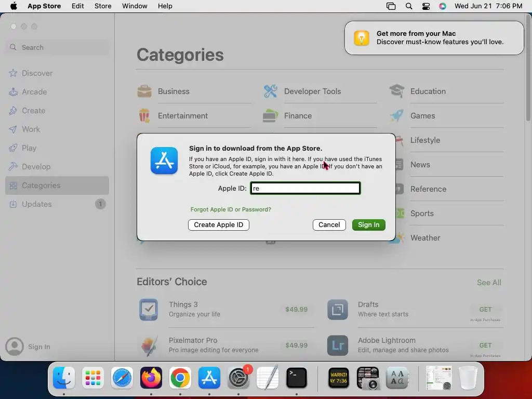Open Launchpad from the Dock
The width and height of the screenshot is (532, 399).
coord(93,378)
